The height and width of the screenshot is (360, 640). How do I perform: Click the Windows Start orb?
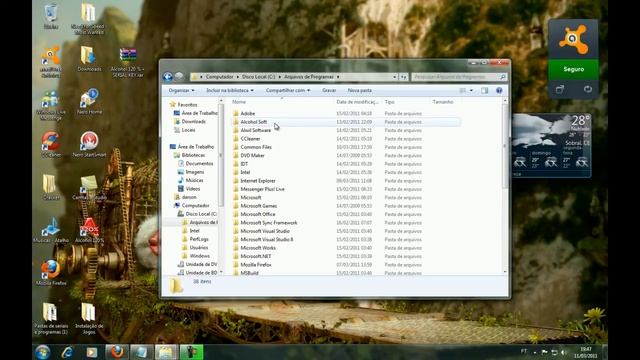pos(42,352)
